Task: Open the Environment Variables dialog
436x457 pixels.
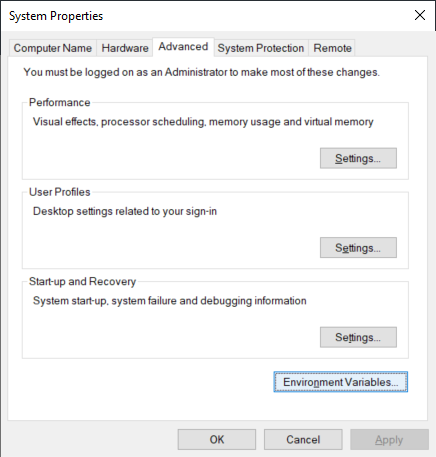Action: pyautogui.click(x=341, y=382)
